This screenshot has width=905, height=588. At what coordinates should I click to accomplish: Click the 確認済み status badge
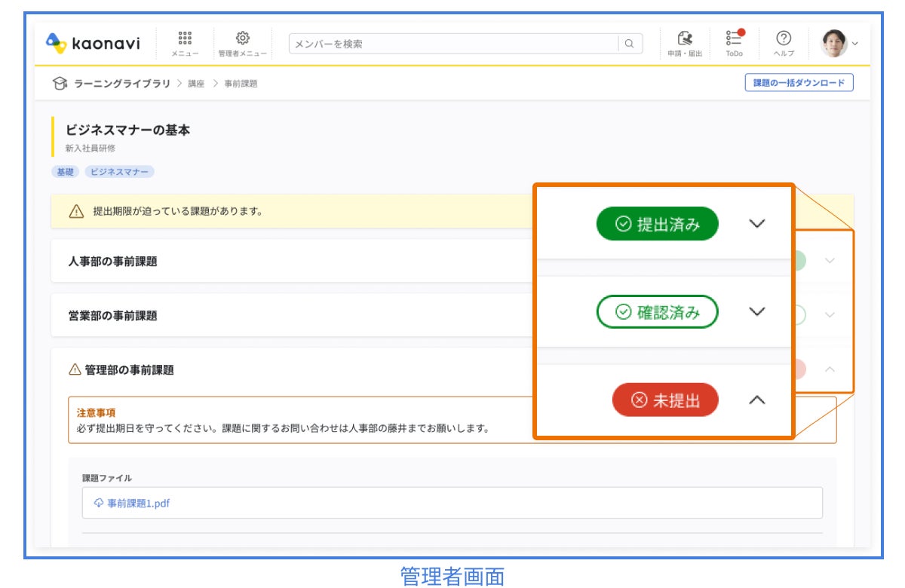coord(658,312)
